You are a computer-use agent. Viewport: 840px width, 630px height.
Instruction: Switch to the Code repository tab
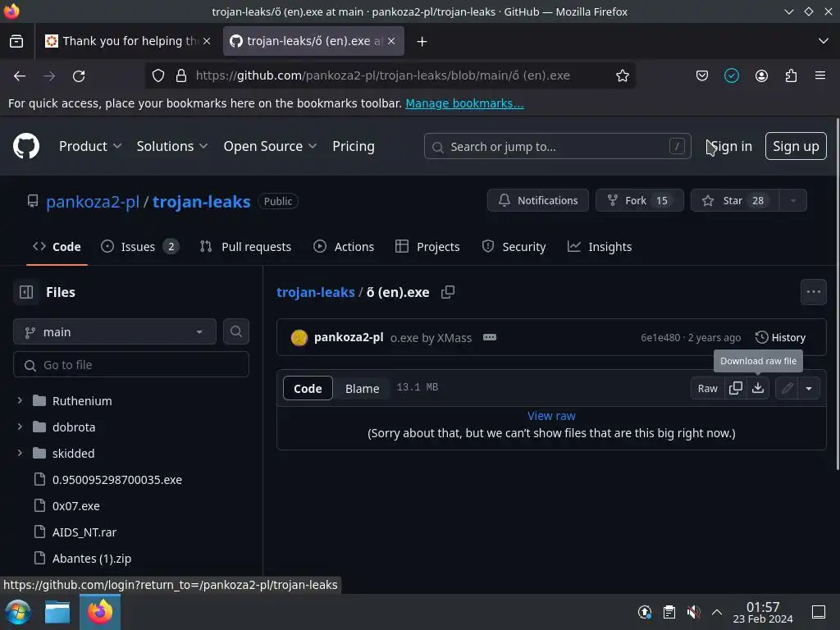click(57, 246)
